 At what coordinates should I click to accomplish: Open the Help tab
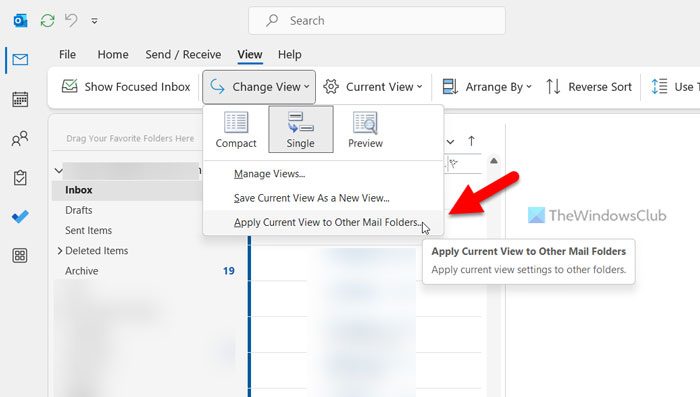pyautogui.click(x=290, y=54)
